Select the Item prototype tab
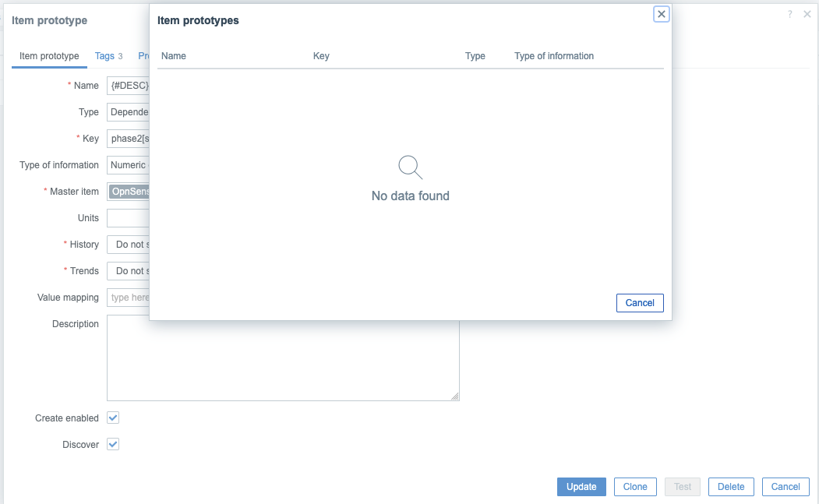The image size is (819, 504). [49, 56]
